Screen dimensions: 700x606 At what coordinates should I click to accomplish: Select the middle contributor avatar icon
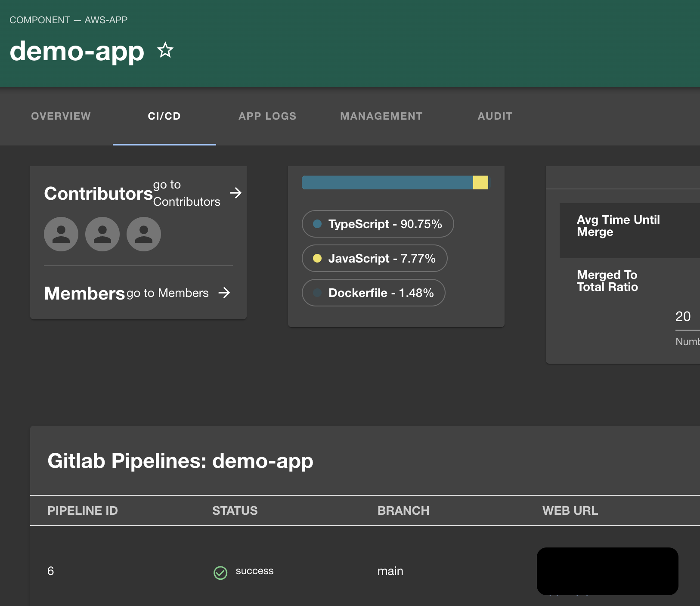point(102,234)
